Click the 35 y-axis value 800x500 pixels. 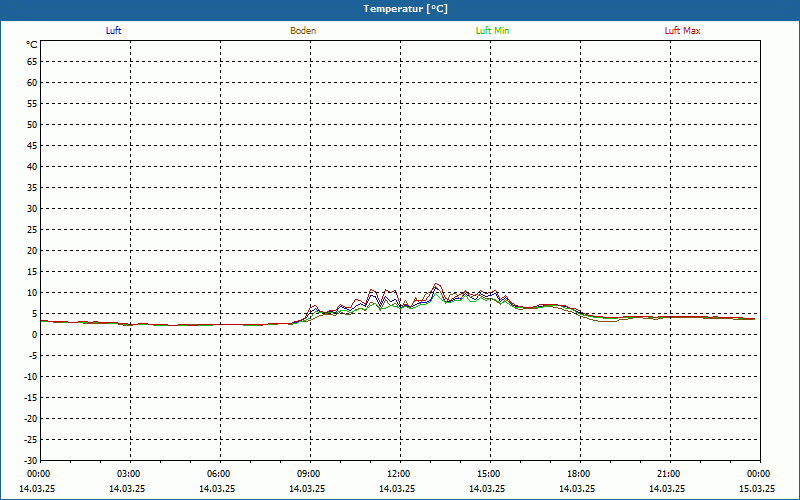[32, 188]
